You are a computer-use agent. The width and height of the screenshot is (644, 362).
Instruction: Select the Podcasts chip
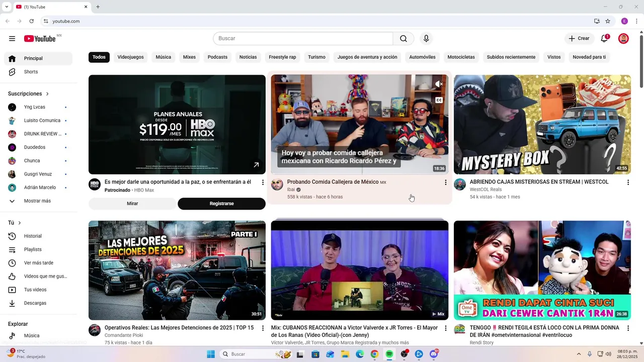[217, 57]
